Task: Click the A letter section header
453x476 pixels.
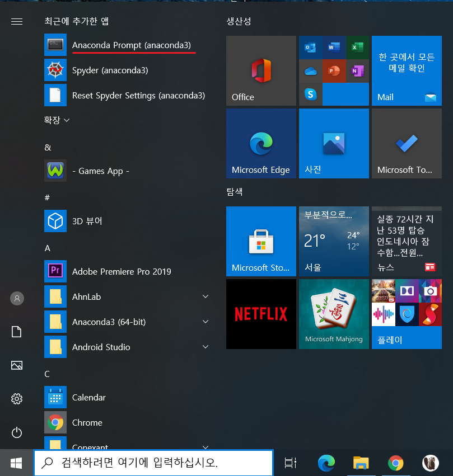Action: pos(48,248)
